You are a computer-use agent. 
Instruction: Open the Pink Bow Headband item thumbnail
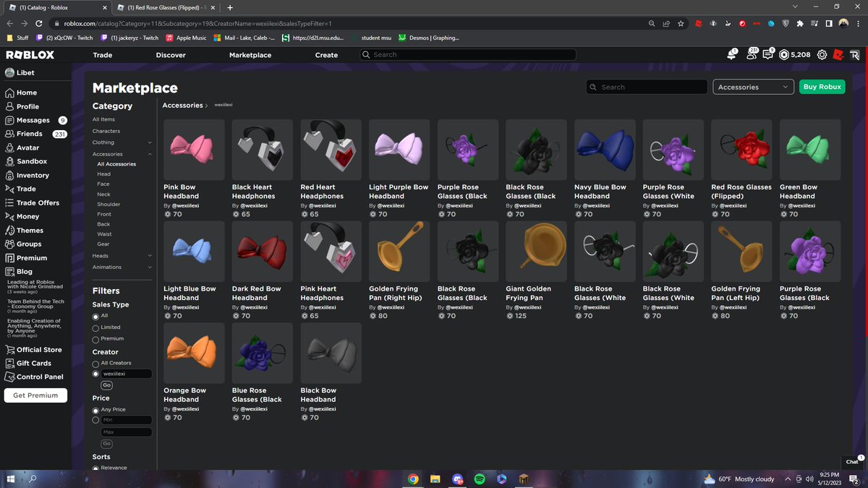coord(194,150)
